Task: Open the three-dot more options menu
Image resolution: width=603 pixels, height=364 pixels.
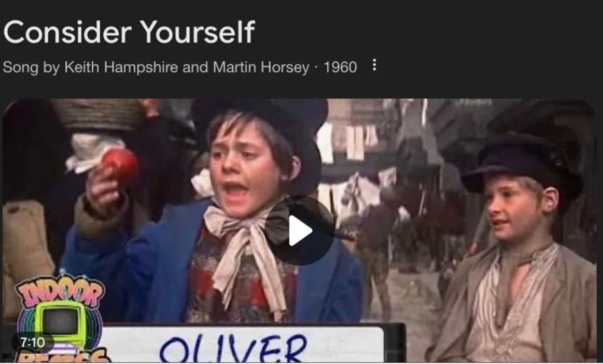Action: click(374, 65)
